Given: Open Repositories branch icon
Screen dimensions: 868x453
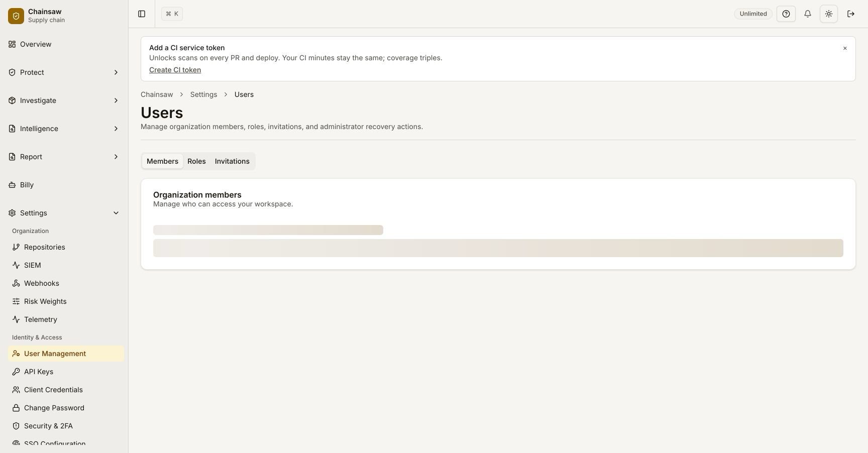Looking at the screenshot, I should point(16,247).
